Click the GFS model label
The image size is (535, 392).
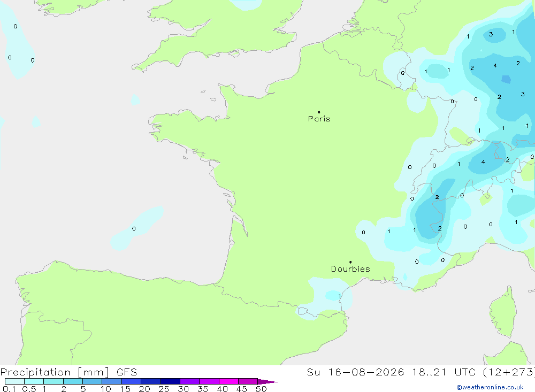tap(127, 372)
